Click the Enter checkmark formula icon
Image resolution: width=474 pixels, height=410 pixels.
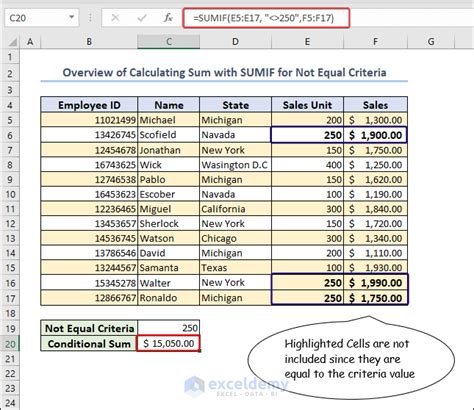click(x=142, y=18)
